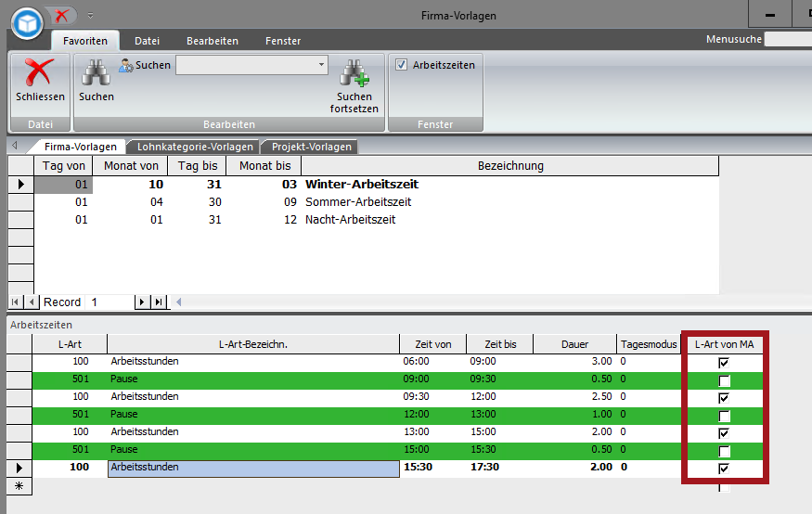Check L-Art von MA for 12:00 Pause
Image resolution: width=812 pixels, height=514 pixels.
click(x=724, y=417)
